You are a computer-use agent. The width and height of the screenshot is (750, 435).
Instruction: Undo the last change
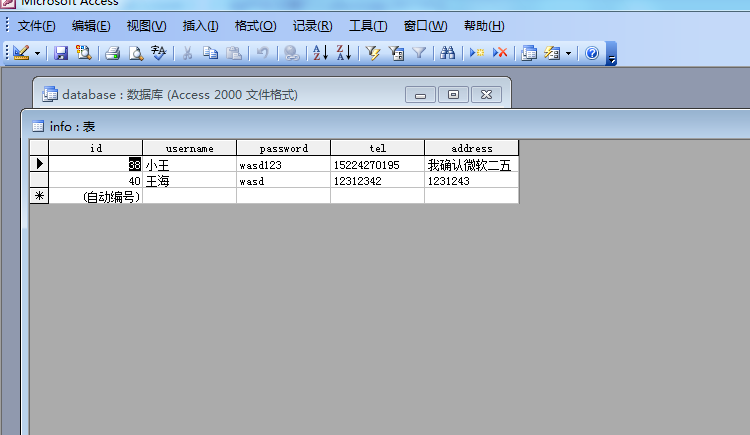coord(263,53)
